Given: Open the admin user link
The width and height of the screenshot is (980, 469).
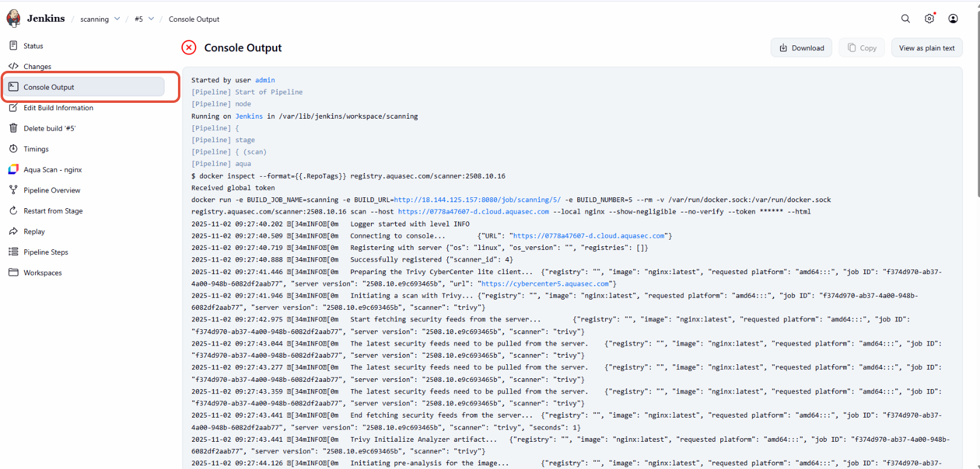Looking at the screenshot, I should (265, 80).
